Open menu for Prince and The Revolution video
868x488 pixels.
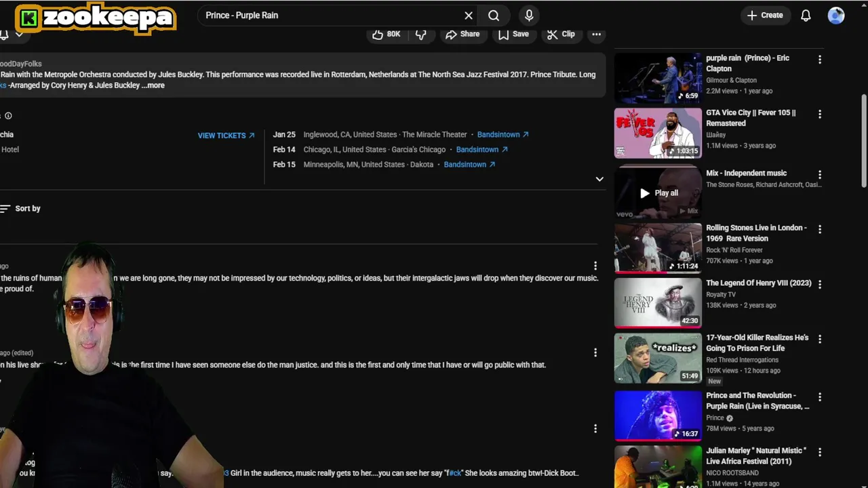pyautogui.click(x=820, y=397)
